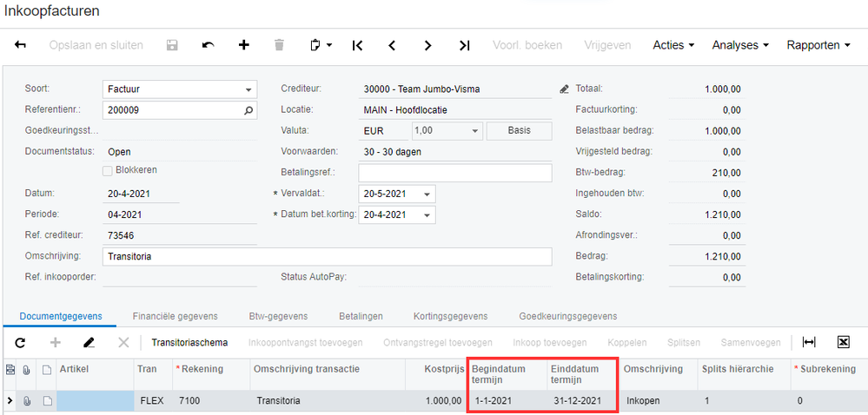The width and height of the screenshot is (868, 415).
Task: Click Inkoopontvangst toevoegen button
Action: click(x=306, y=343)
